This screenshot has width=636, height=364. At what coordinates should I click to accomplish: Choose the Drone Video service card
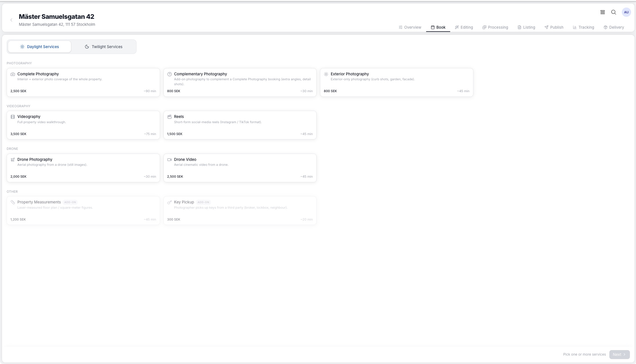[240, 168]
